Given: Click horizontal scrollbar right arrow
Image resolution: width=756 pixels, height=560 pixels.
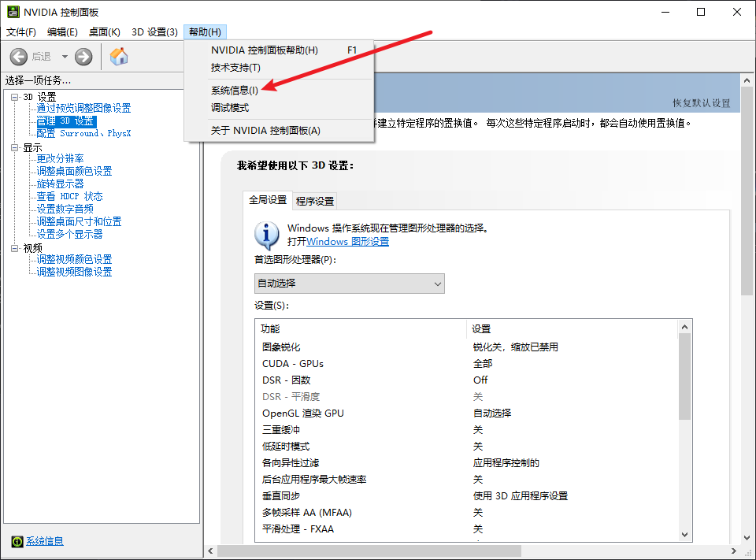Looking at the screenshot, I should pos(733,551).
